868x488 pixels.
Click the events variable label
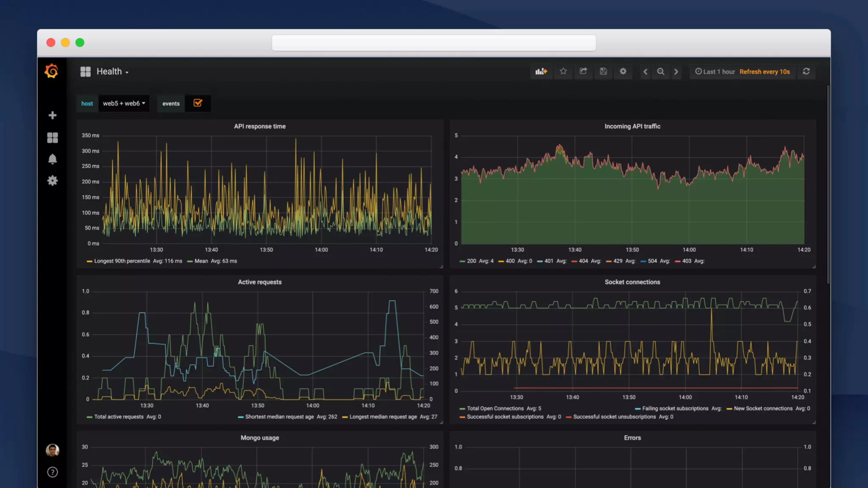pyautogui.click(x=171, y=103)
